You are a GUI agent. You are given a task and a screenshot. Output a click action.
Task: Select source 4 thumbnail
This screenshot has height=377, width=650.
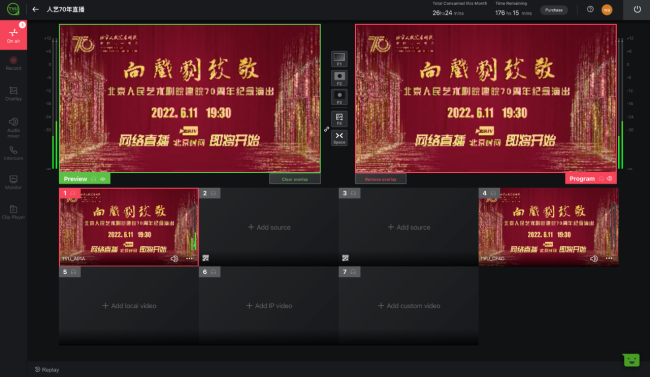[548, 227]
